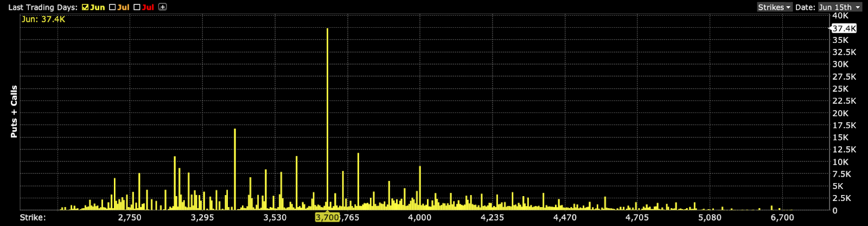Click the 3,530 strike axis label
The width and height of the screenshot is (868, 226).
pos(275,217)
